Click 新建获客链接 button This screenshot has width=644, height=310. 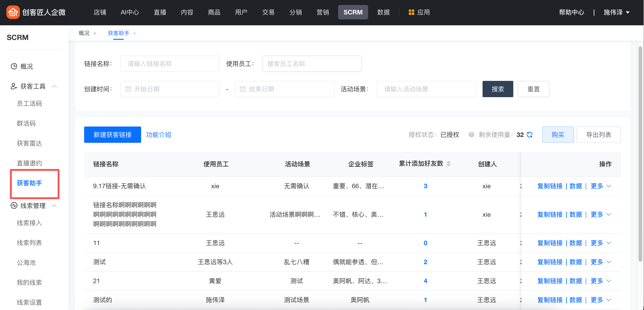113,135
